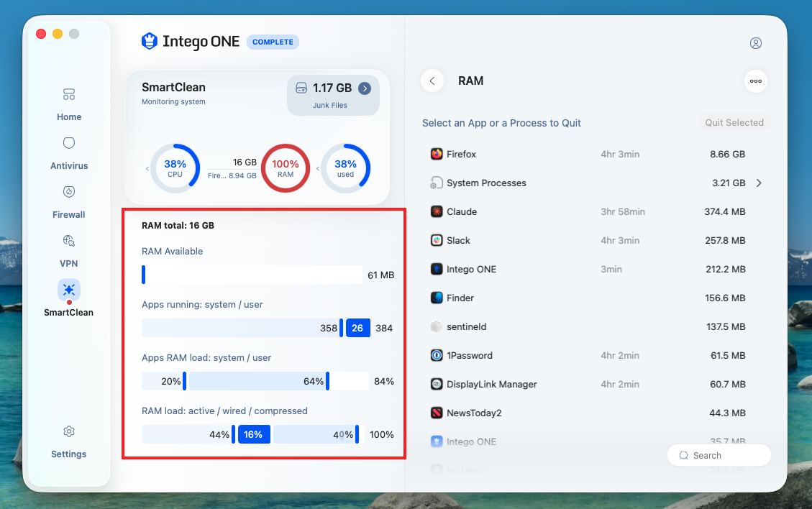Open the user account profile icon

(756, 43)
